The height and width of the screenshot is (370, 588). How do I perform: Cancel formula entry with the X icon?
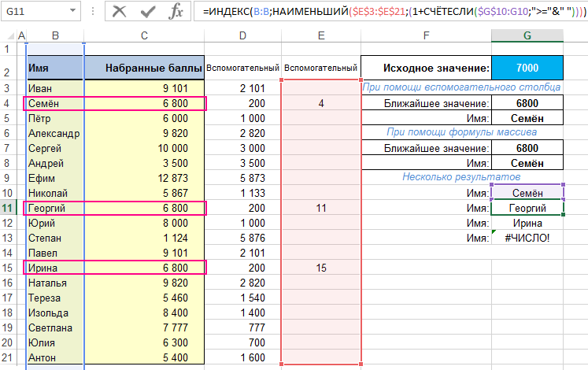pos(119,11)
